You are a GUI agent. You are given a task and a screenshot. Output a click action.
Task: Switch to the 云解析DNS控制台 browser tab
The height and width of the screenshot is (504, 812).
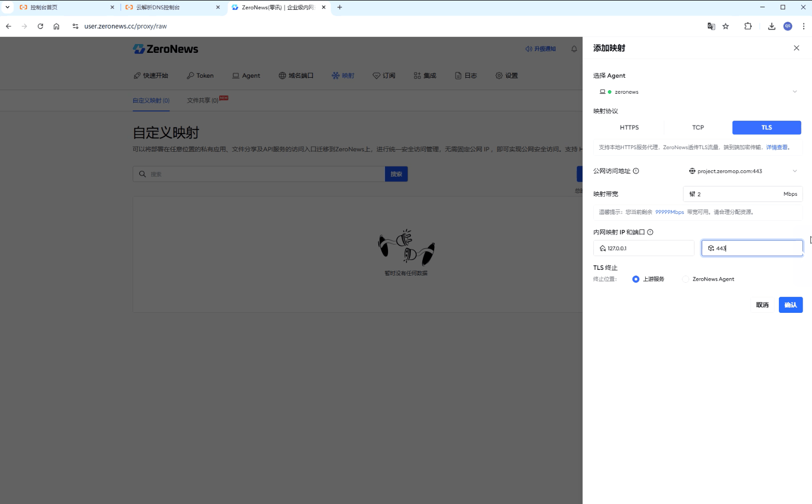(173, 7)
